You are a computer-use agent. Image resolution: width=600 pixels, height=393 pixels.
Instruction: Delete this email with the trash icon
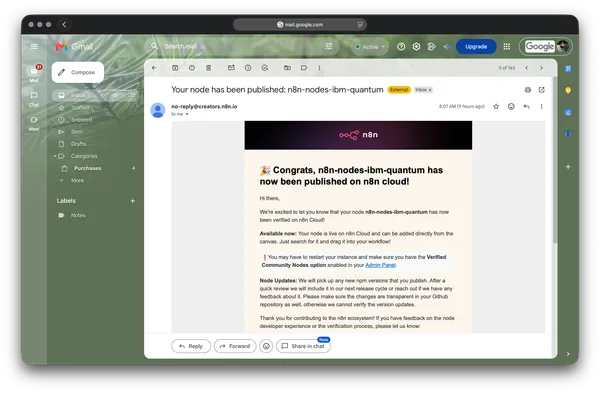tap(209, 68)
